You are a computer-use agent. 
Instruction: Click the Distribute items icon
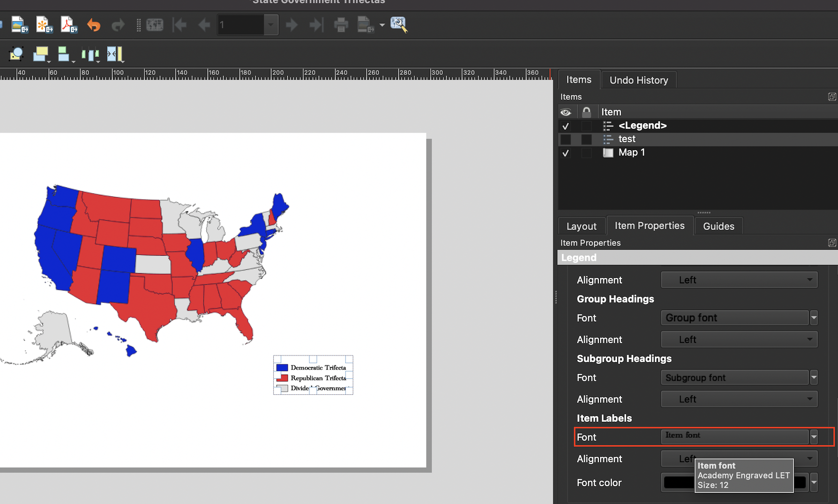(90, 54)
